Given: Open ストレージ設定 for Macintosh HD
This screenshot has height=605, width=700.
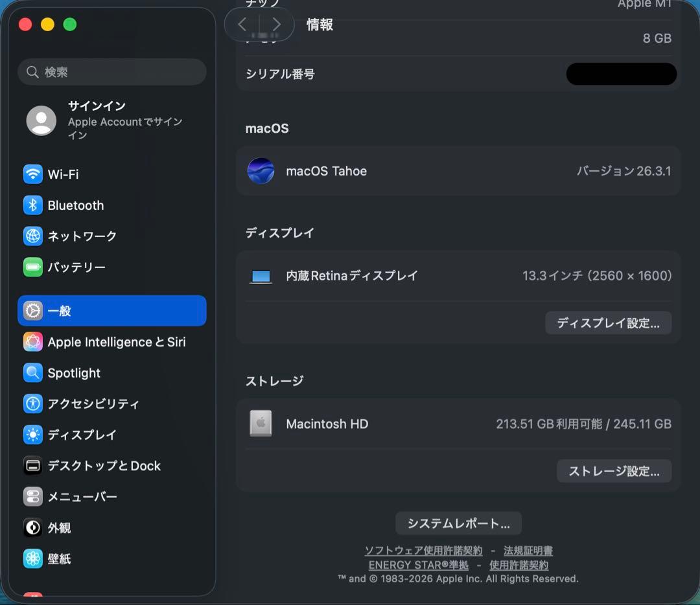Looking at the screenshot, I should (x=614, y=471).
